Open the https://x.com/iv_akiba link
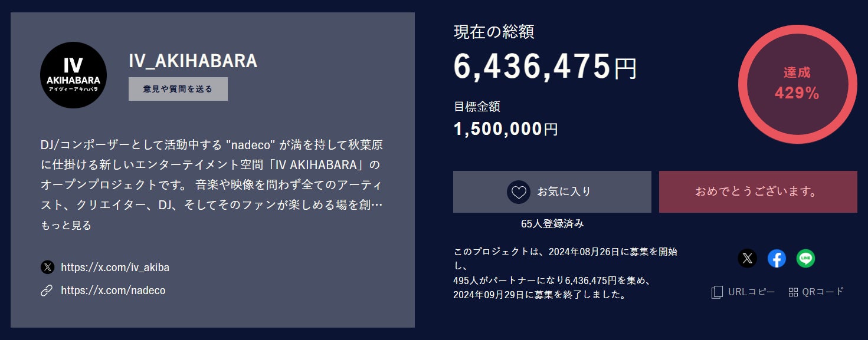This screenshot has width=868, height=340. tap(115, 267)
